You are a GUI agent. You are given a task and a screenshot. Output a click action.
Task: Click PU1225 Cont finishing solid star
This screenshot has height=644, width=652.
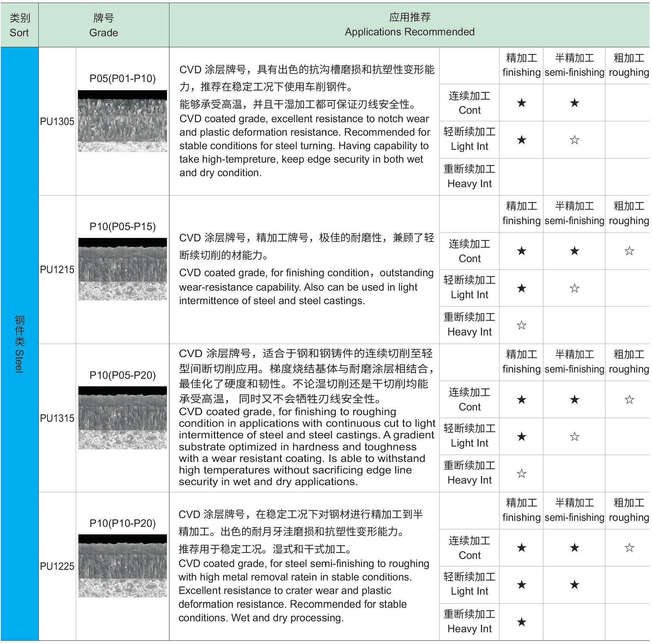coord(521,547)
